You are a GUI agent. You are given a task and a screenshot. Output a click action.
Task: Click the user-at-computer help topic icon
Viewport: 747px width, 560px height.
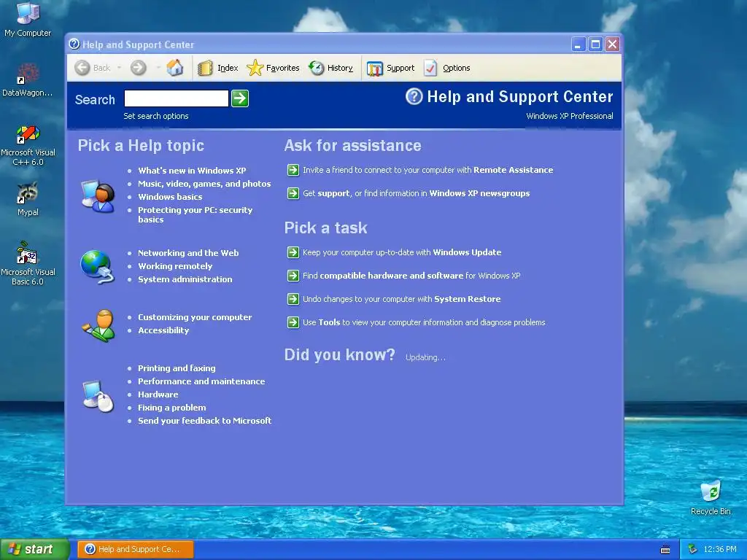click(98, 195)
